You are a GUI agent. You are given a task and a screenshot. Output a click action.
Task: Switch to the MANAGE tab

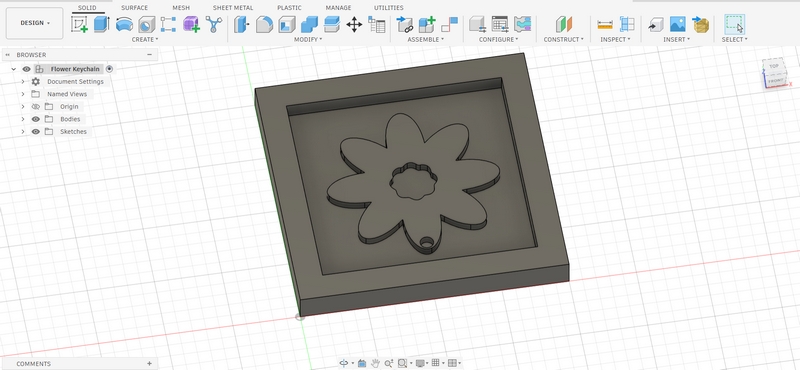click(338, 8)
